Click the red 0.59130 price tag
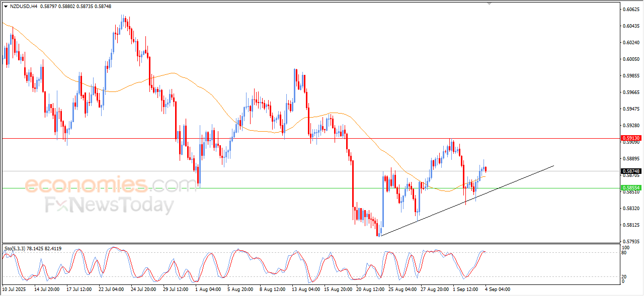This screenshot has width=644, height=296. click(631, 138)
